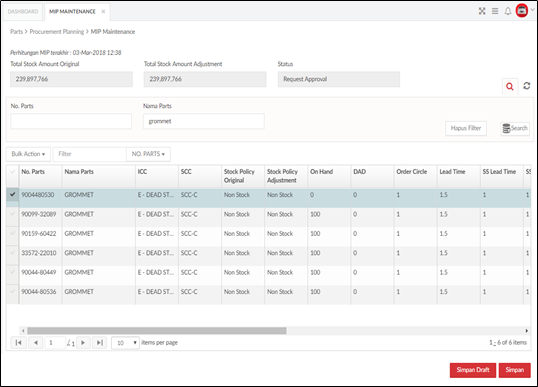The width and height of the screenshot is (538, 387).
Task: Switch to the Dashboard tab
Action: click(23, 11)
